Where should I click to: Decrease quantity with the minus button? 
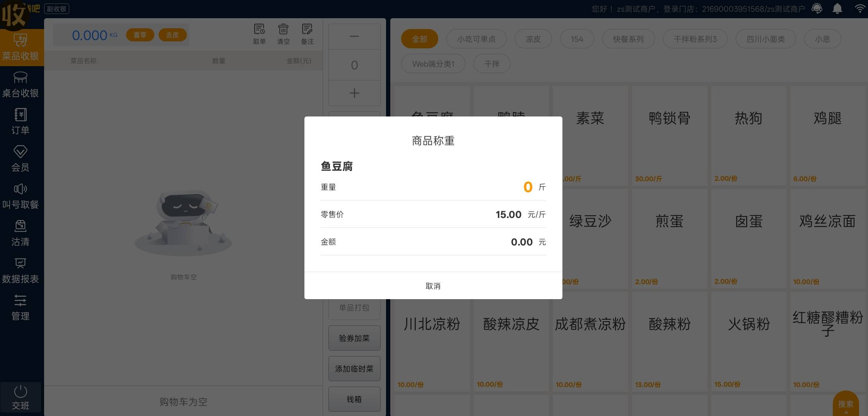coord(354,36)
